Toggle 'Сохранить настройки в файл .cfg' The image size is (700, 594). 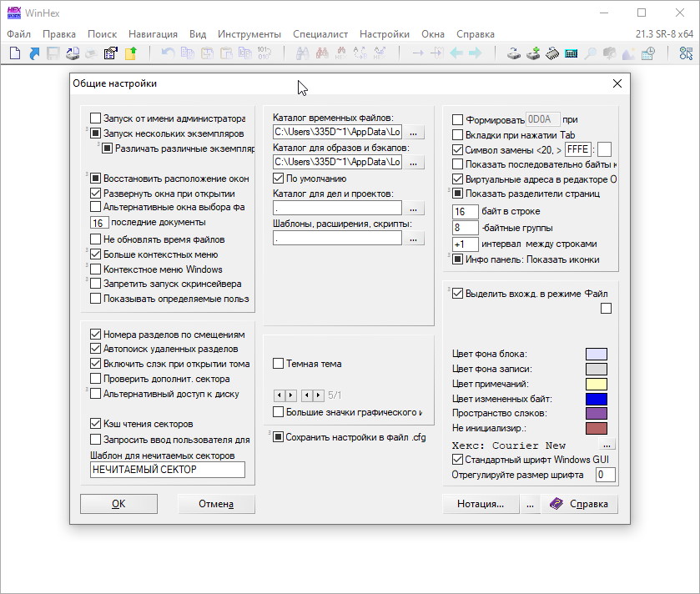point(278,437)
